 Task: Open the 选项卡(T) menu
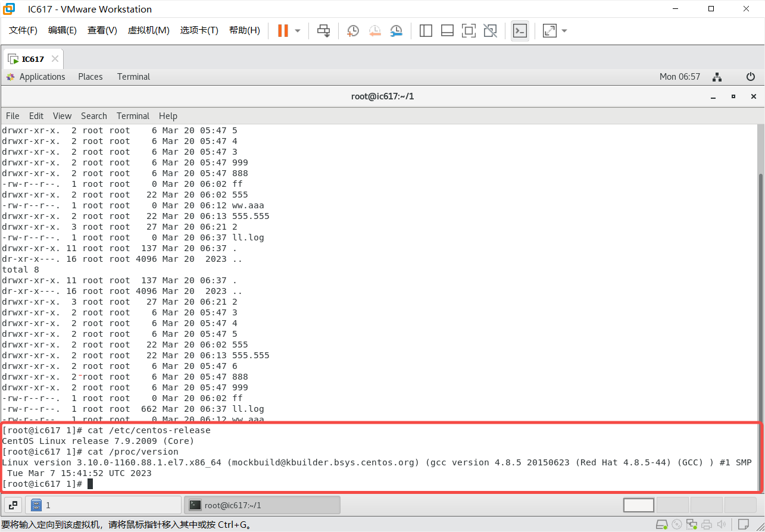(199, 30)
